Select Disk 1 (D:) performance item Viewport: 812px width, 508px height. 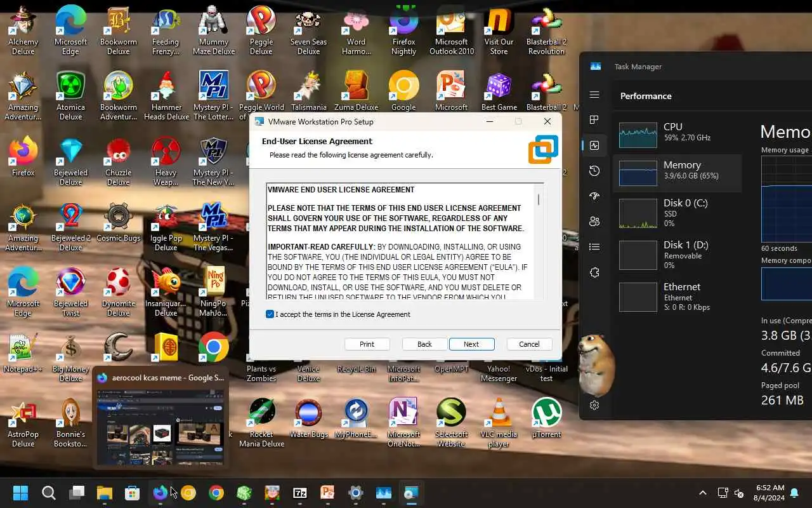tap(678, 255)
